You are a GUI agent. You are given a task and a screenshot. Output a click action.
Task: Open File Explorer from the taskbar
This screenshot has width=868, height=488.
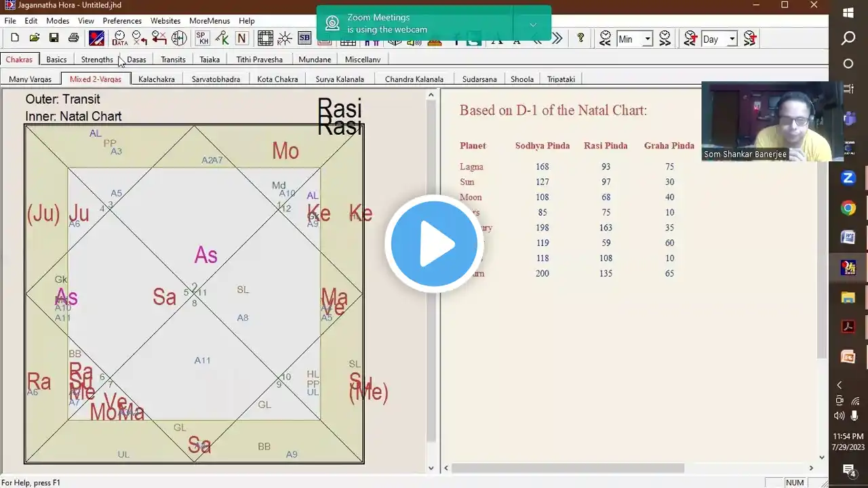[x=848, y=297]
